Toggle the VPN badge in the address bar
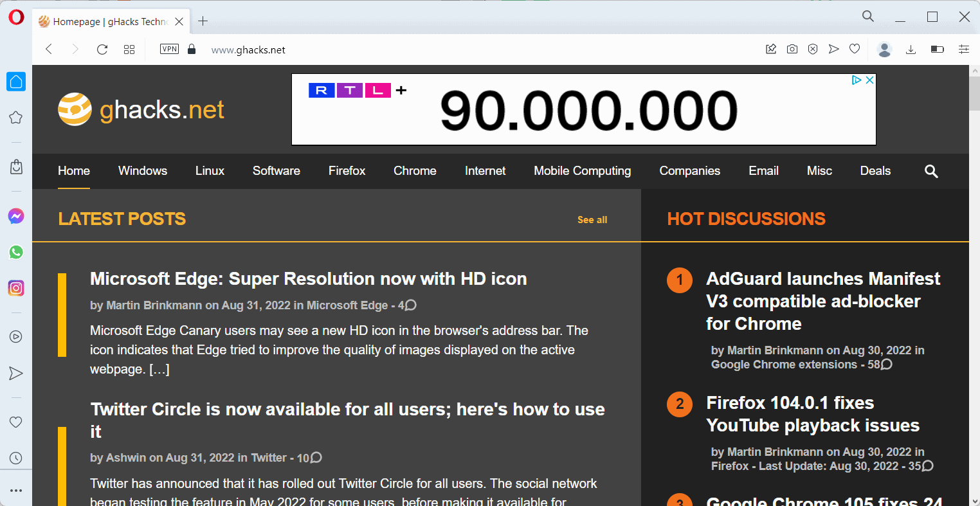 coord(168,49)
